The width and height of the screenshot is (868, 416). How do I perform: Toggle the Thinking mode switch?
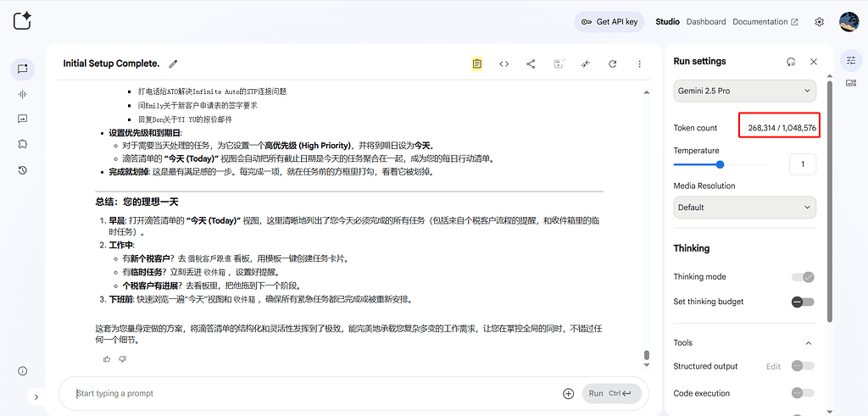pyautogui.click(x=803, y=277)
